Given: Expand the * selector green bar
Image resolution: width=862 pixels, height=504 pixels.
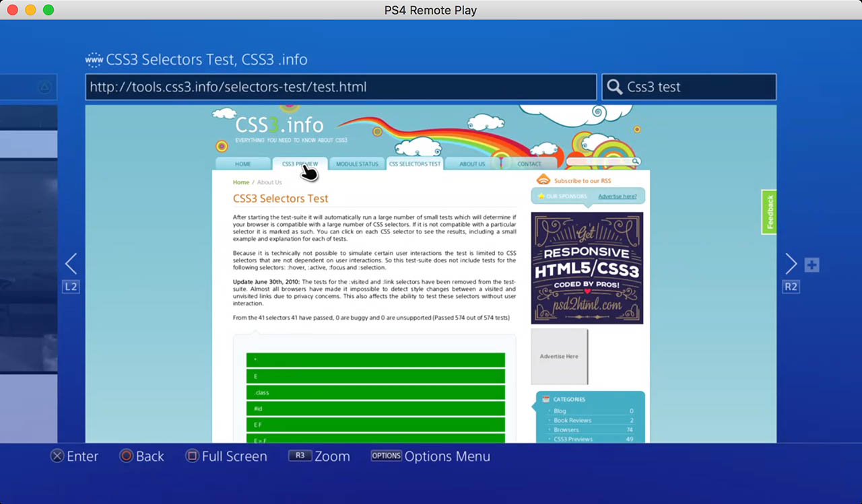Looking at the screenshot, I should (x=376, y=360).
